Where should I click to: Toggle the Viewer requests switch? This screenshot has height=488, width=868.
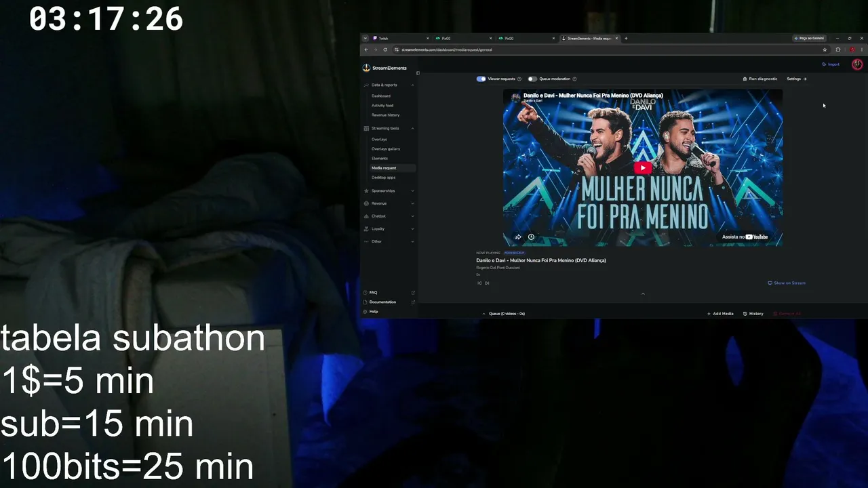481,79
